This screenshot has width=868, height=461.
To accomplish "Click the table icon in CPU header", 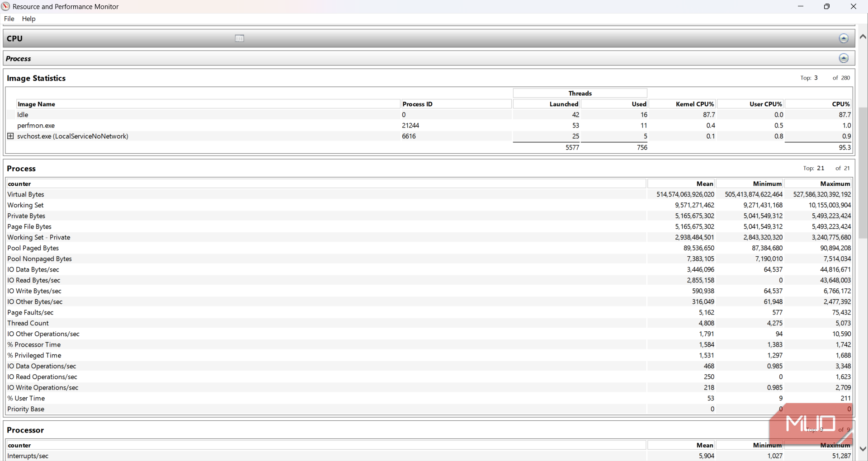I will pos(240,38).
